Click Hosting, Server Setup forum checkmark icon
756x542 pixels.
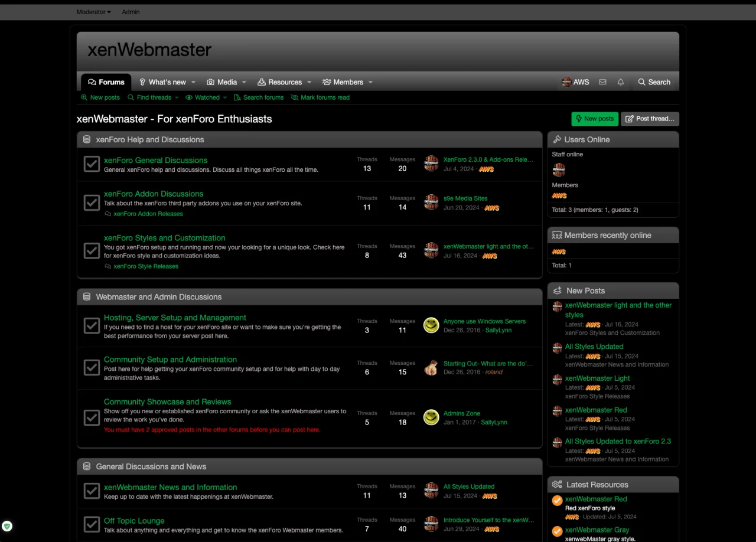tap(92, 326)
